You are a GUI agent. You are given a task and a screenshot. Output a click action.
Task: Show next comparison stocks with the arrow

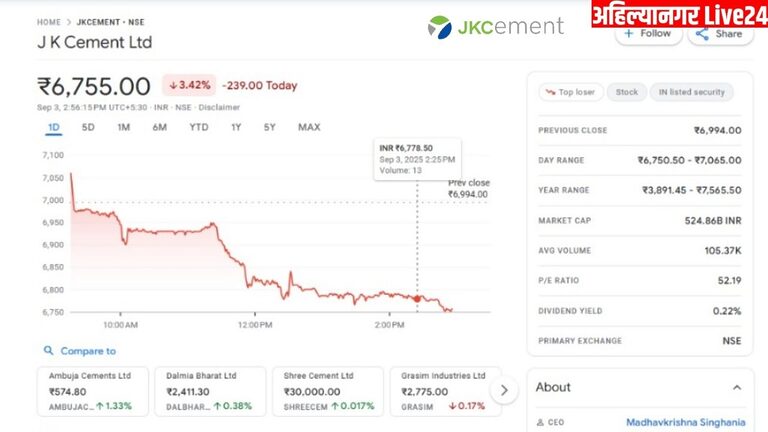click(x=504, y=390)
